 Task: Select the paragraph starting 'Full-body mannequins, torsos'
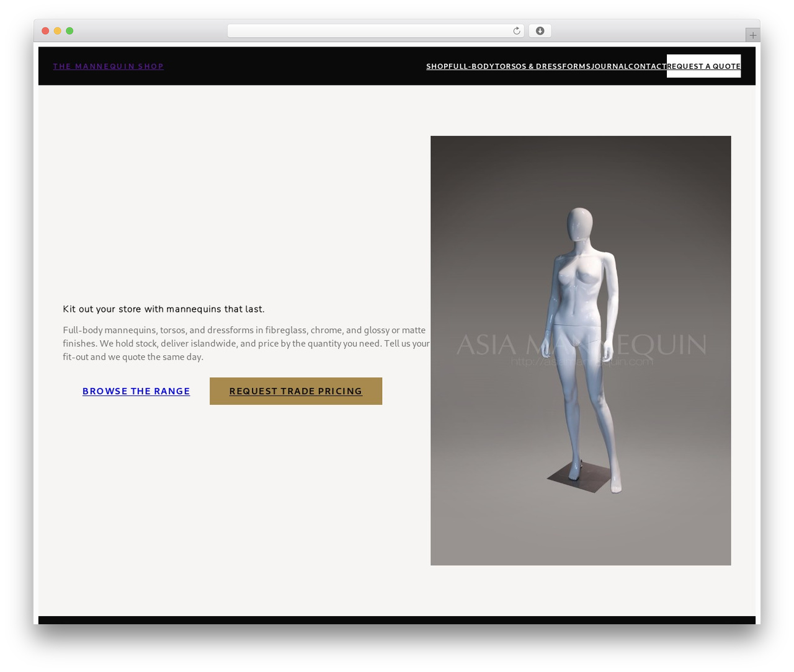[246, 343]
